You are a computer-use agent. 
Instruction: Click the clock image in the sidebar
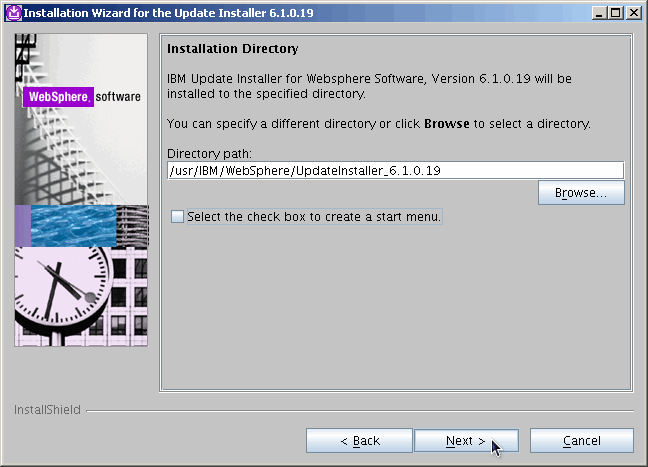tap(62, 295)
